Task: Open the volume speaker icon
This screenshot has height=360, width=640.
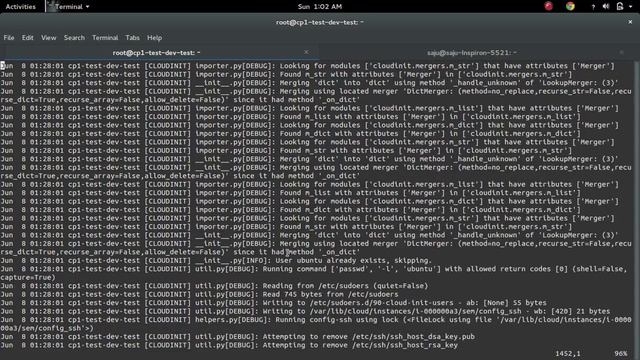Action: pos(606,6)
